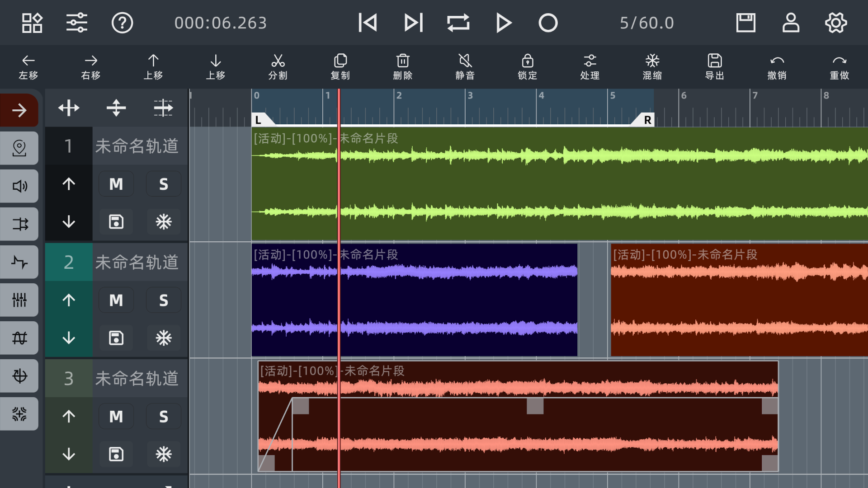Select track 2 header 未命名轨道

(x=137, y=262)
